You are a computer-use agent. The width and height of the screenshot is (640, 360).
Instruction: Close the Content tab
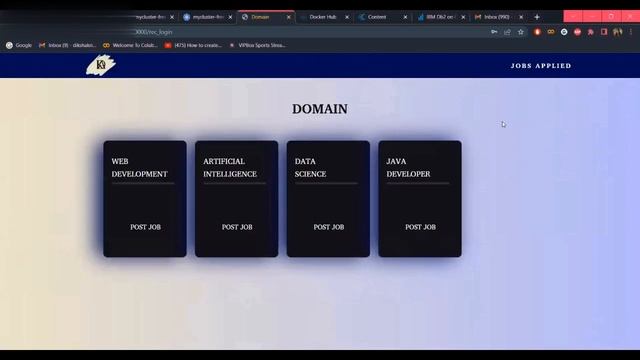coord(405,17)
